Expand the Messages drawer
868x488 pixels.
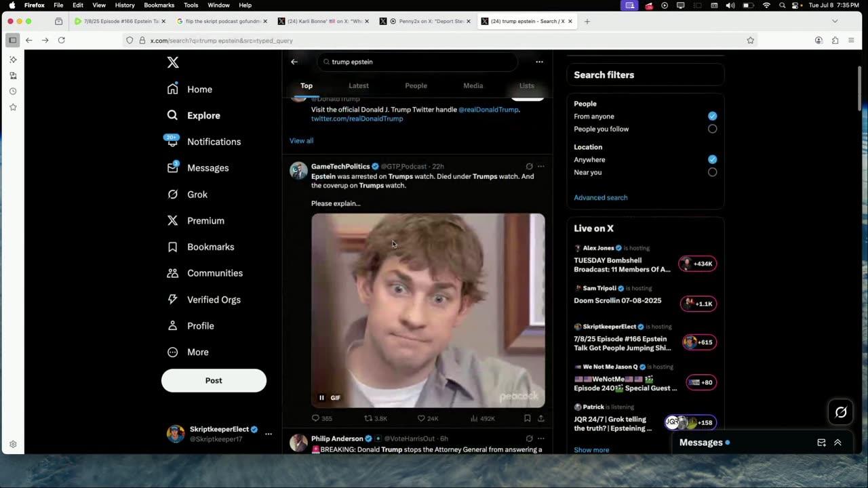pyautogui.click(x=837, y=443)
